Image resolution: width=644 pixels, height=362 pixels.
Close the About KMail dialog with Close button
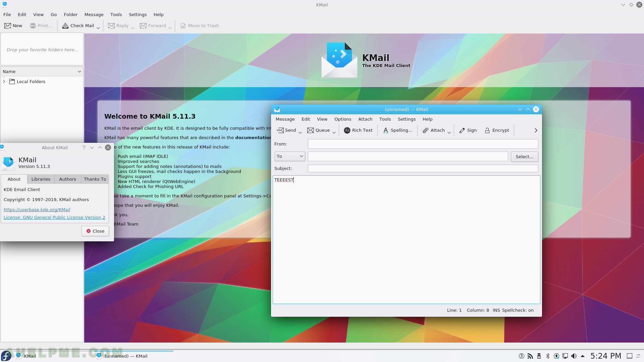tap(95, 231)
